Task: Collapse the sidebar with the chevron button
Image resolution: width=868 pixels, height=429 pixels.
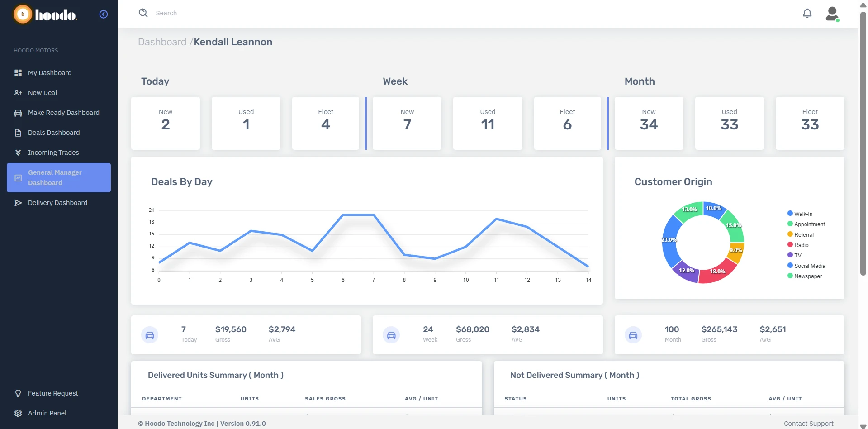Action: (103, 14)
